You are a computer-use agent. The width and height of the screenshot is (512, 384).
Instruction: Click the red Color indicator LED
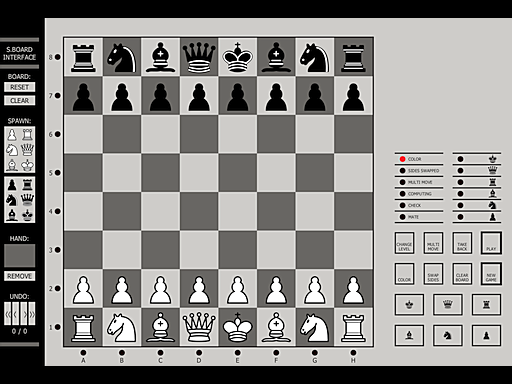tap(402, 159)
